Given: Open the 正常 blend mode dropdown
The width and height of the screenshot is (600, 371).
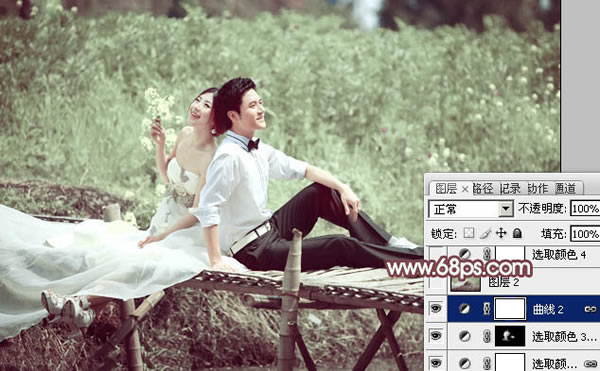Looking at the screenshot, I should pos(471,209).
